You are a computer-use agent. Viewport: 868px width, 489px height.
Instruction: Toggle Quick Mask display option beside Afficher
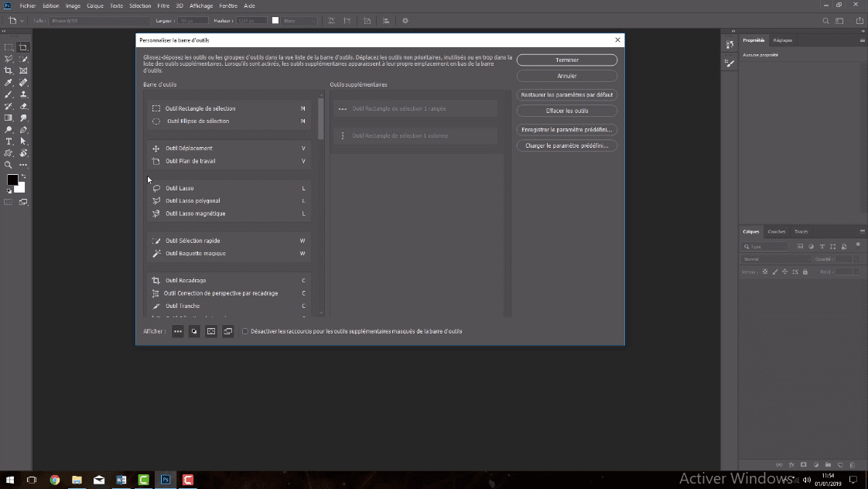(x=211, y=331)
